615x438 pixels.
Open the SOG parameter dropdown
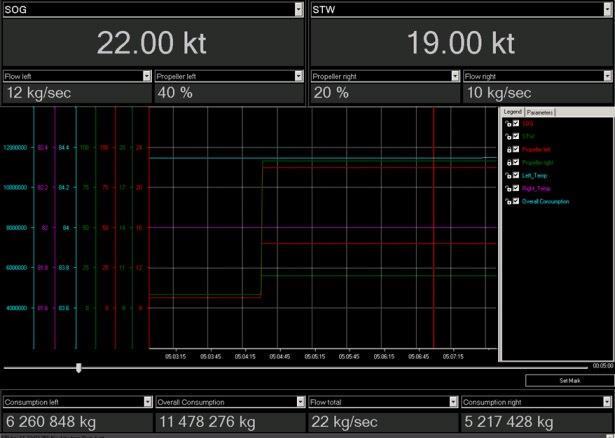[298, 9]
